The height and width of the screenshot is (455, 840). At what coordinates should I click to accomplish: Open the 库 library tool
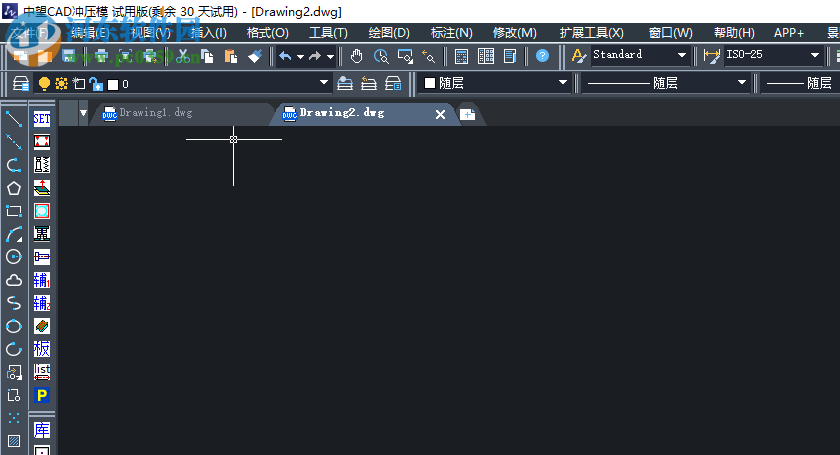[42, 430]
